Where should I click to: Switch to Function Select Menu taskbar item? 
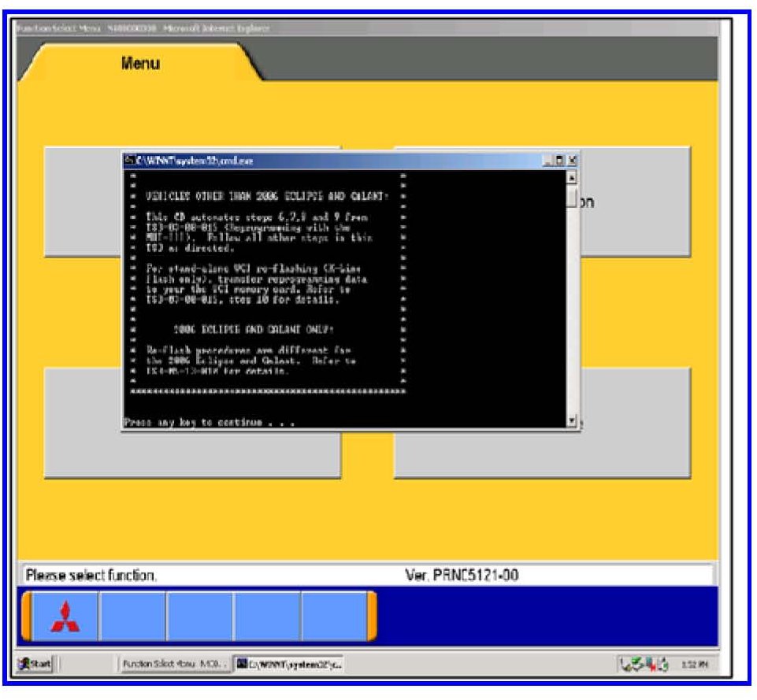pos(174,665)
